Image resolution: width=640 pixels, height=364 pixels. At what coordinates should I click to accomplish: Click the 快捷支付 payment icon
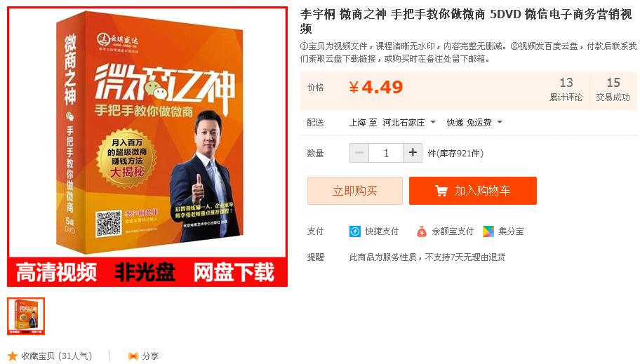(354, 231)
